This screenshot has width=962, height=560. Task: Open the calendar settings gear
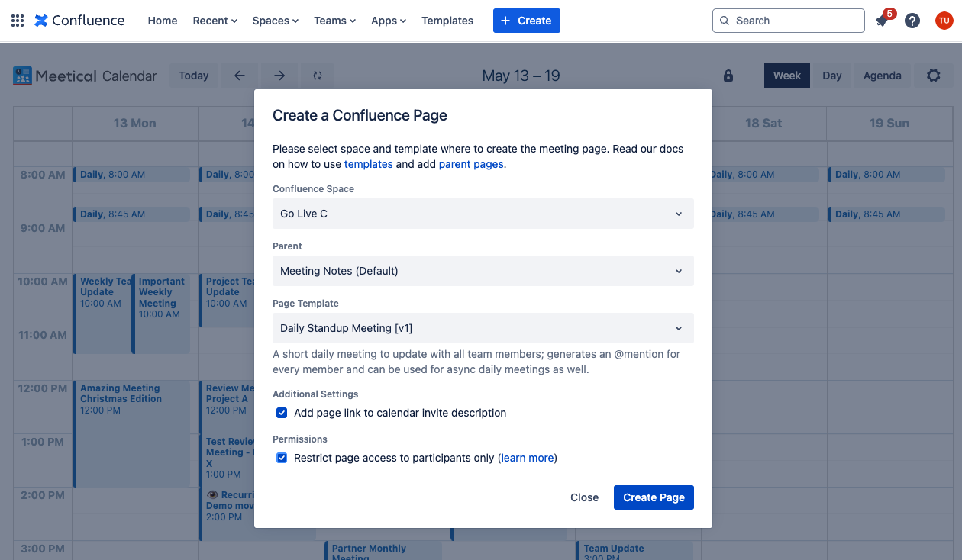pyautogui.click(x=933, y=76)
